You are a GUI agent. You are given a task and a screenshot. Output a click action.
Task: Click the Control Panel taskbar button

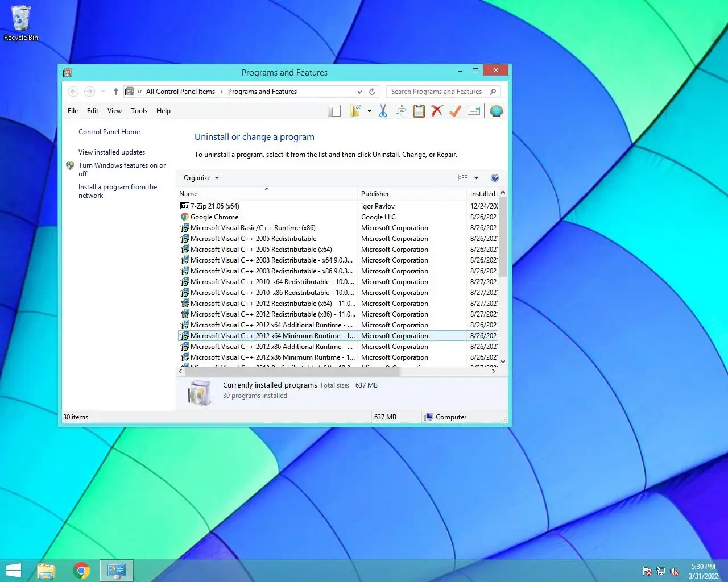[x=117, y=571]
